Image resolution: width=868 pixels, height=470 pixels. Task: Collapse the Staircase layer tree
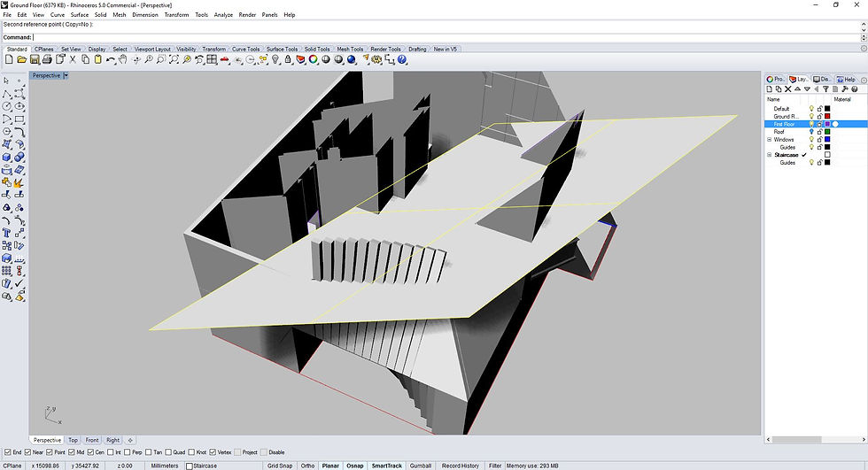(769, 155)
